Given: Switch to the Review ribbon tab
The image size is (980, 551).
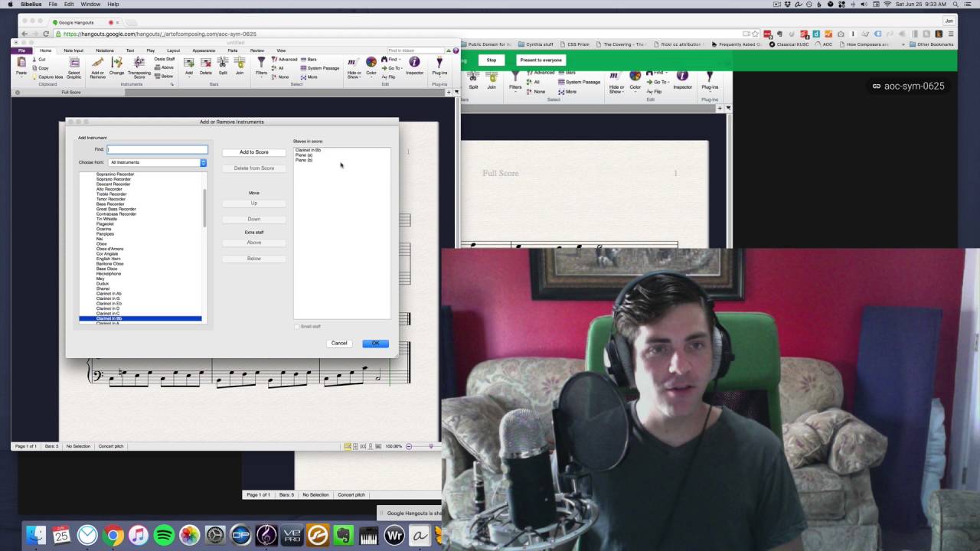Looking at the screenshot, I should point(257,51).
